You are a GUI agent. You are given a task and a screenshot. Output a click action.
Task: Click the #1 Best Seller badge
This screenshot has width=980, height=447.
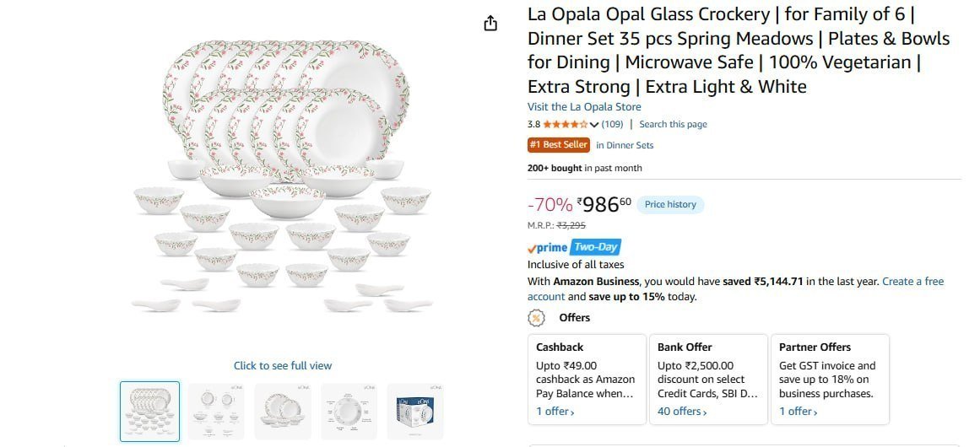[x=559, y=145]
